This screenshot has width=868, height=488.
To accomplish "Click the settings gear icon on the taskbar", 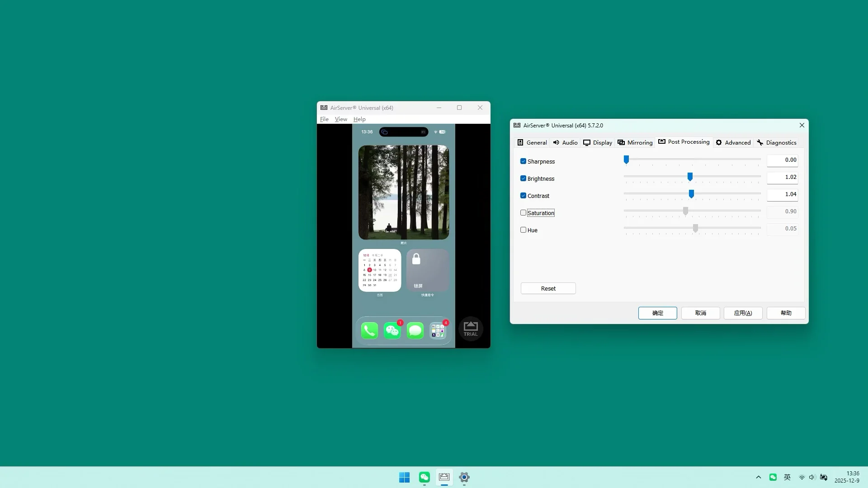I will pyautogui.click(x=464, y=477).
